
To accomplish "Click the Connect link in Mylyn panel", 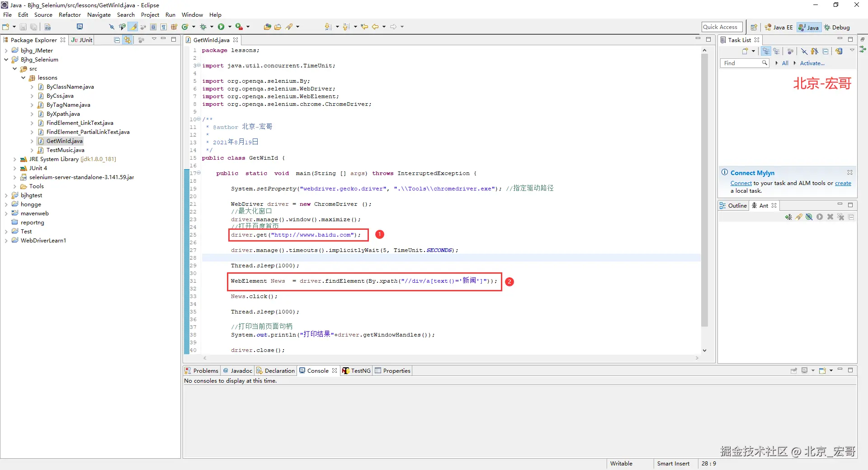I will point(741,183).
